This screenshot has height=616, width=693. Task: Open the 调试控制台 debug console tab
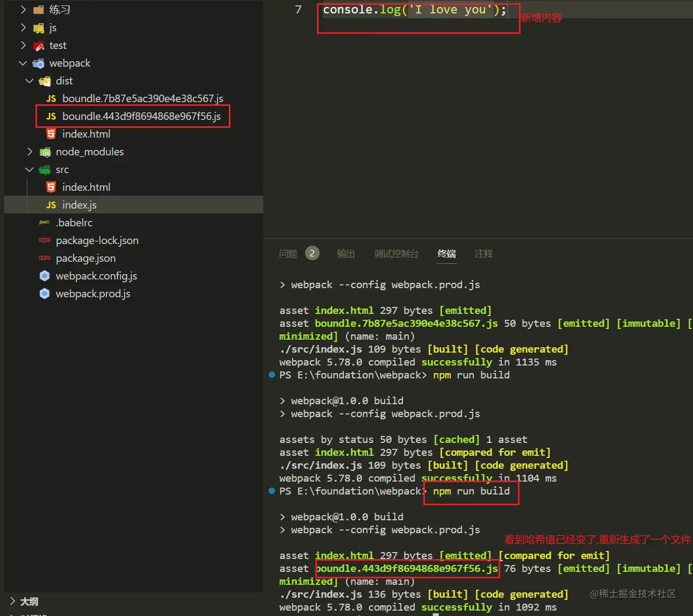(x=396, y=254)
